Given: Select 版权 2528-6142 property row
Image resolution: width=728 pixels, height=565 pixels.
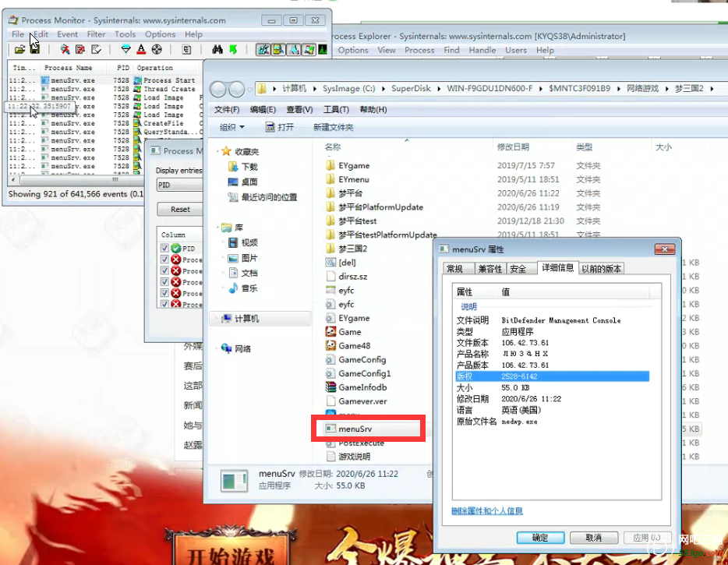Looking at the screenshot, I should (553, 376).
